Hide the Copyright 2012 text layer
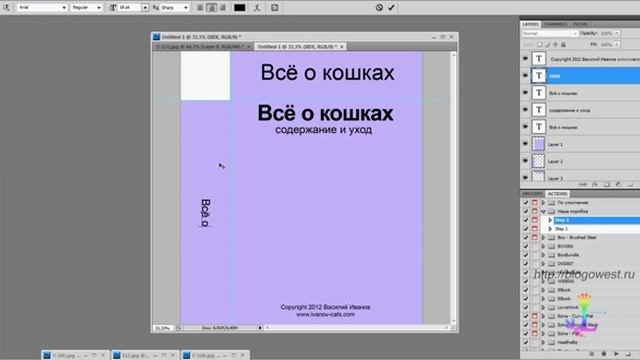 click(x=525, y=59)
